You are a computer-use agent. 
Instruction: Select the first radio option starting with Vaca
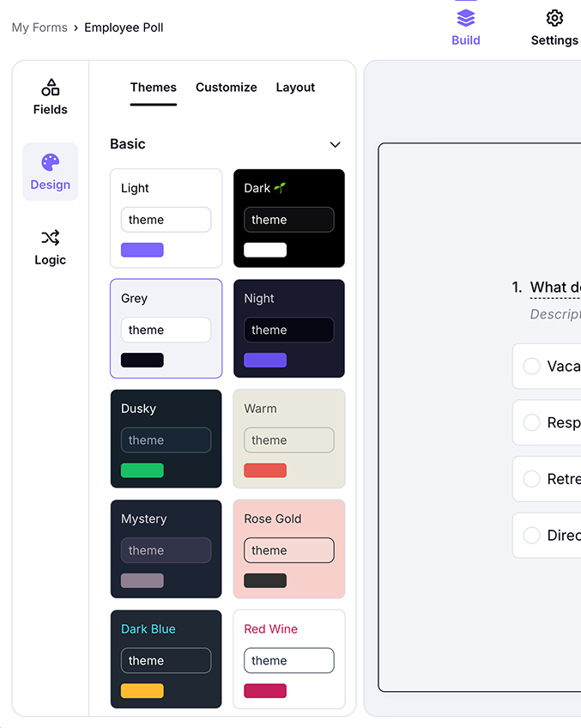[532, 367]
